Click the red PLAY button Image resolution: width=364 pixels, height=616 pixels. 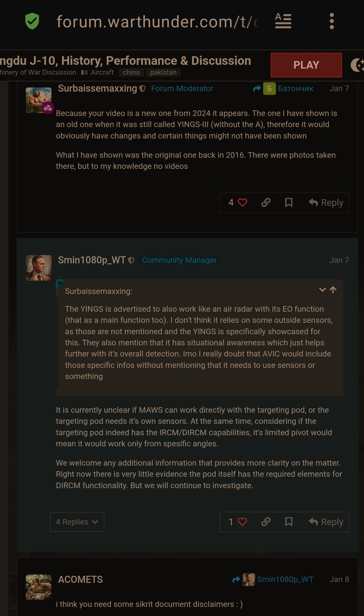point(306,65)
